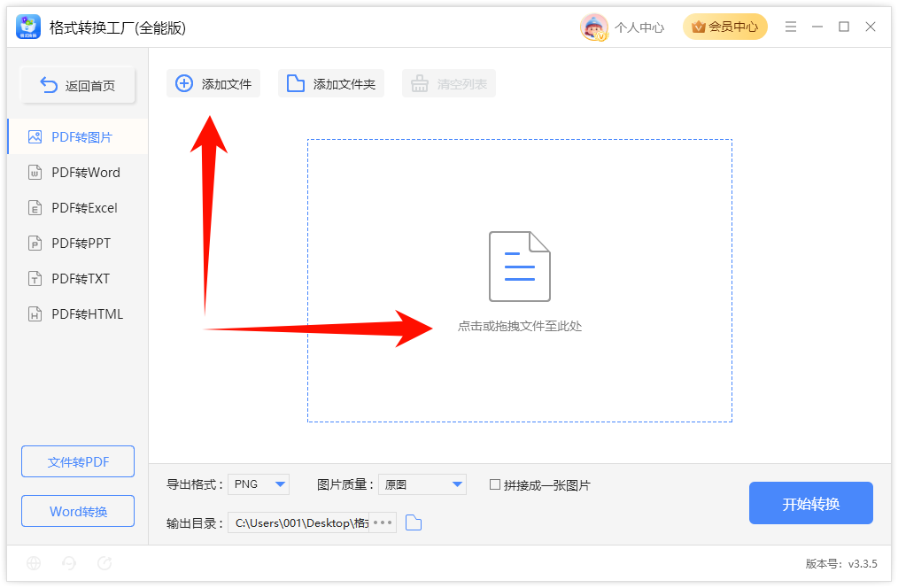Click the output directory path field
The image size is (898, 588).
298,522
